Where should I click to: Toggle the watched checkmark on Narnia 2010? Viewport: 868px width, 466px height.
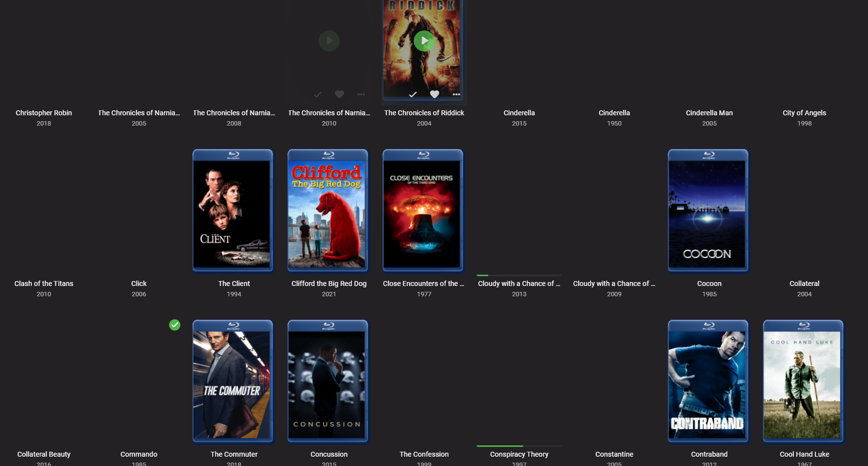click(x=318, y=94)
